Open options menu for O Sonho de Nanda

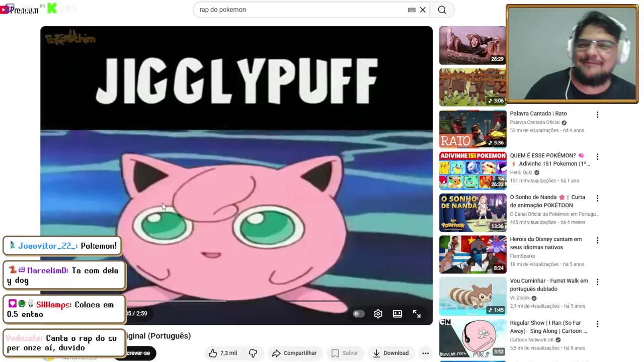pyautogui.click(x=597, y=198)
